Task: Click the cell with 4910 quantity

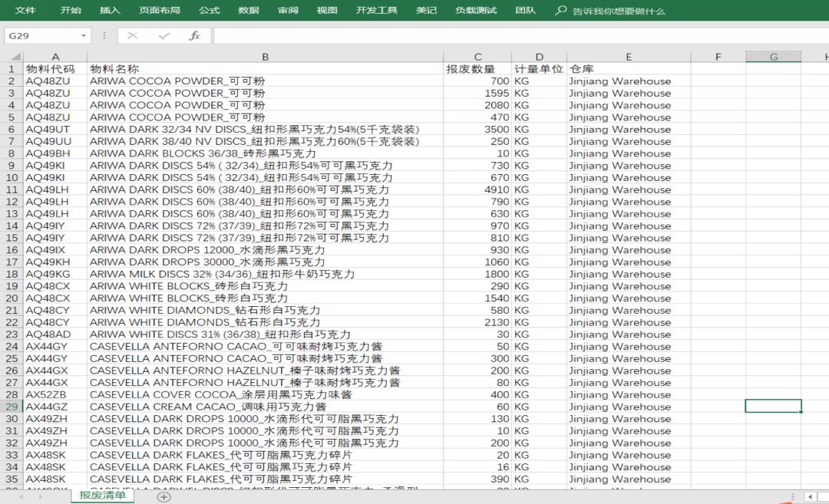Action: click(477, 189)
